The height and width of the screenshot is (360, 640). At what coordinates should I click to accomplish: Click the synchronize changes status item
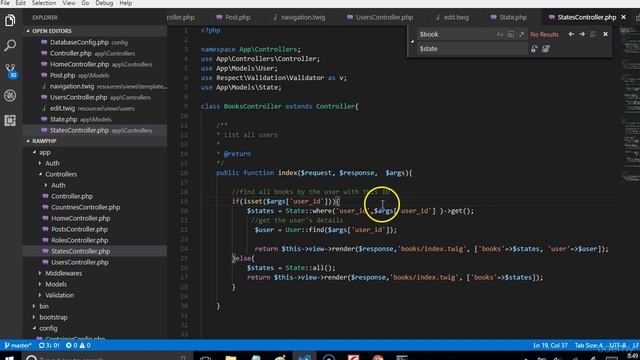[x=49, y=345]
